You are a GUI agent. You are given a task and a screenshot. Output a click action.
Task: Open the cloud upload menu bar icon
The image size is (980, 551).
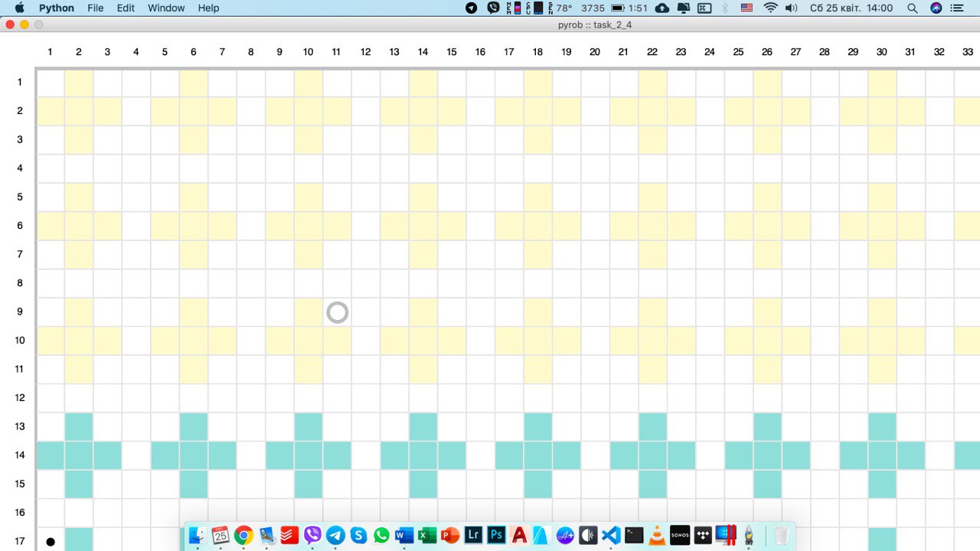pos(662,8)
